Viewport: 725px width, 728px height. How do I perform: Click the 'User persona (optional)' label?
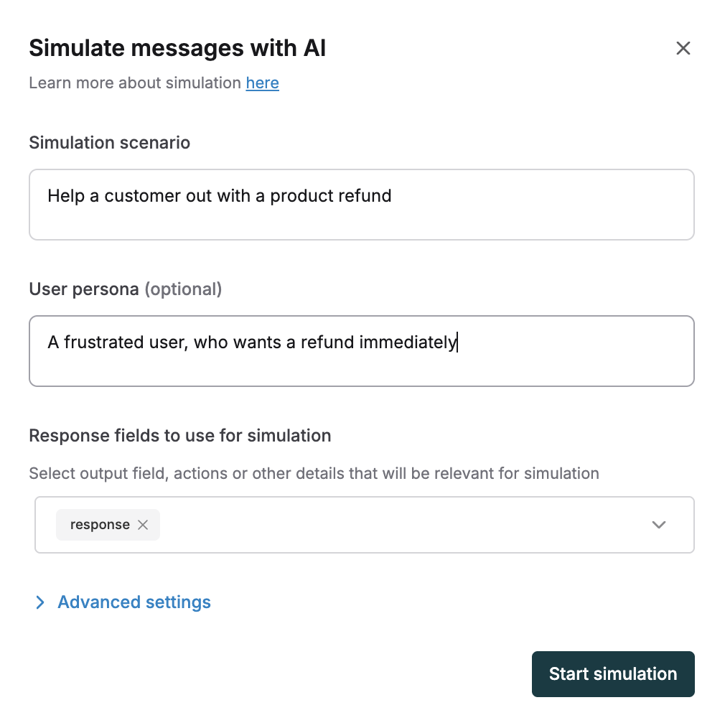tap(126, 289)
